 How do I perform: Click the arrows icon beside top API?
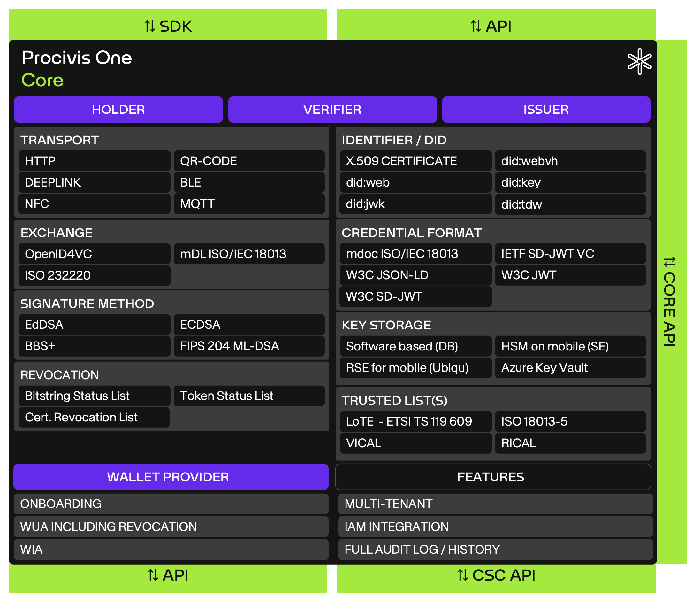476,27
